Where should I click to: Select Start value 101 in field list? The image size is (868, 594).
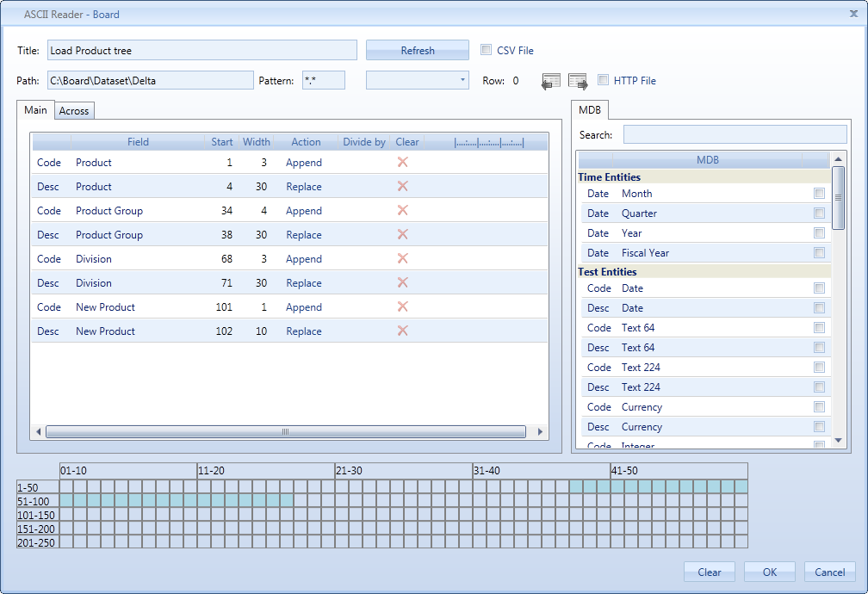point(224,306)
